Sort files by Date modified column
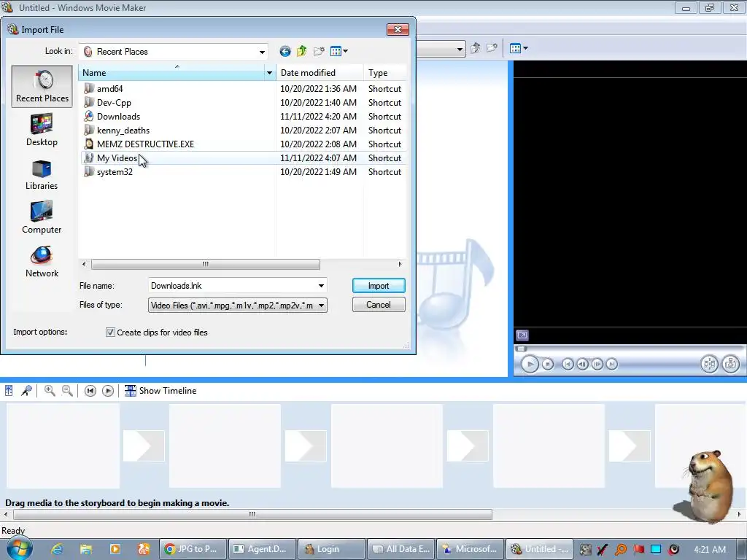 [320, 73]
